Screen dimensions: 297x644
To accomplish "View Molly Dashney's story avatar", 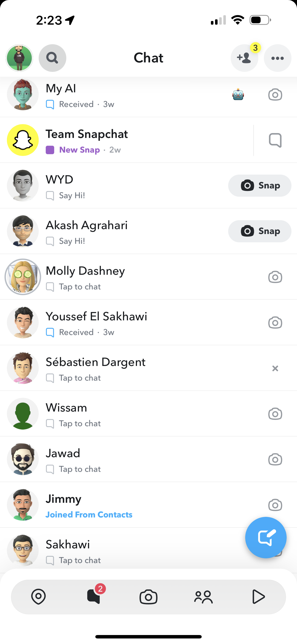I will (23, 277).
